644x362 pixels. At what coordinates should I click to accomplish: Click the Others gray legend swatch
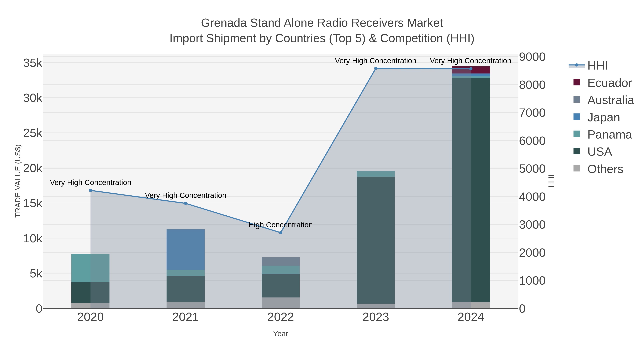[x=577, y=168]
